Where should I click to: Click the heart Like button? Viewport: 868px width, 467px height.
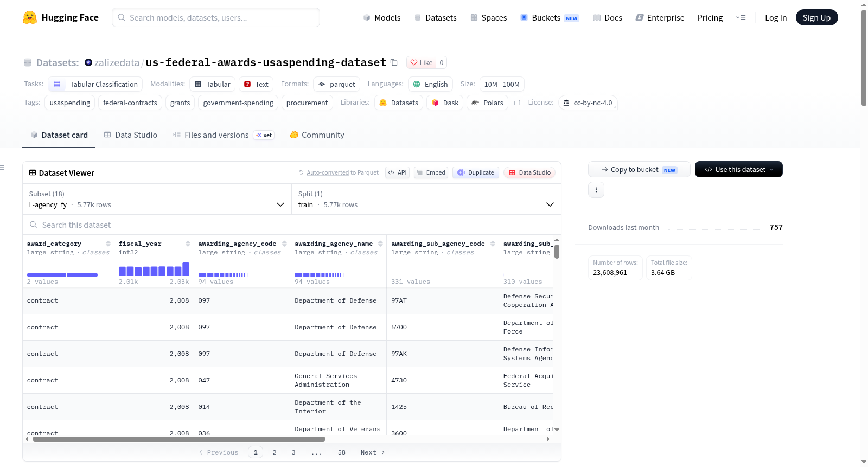click(422, 62)
